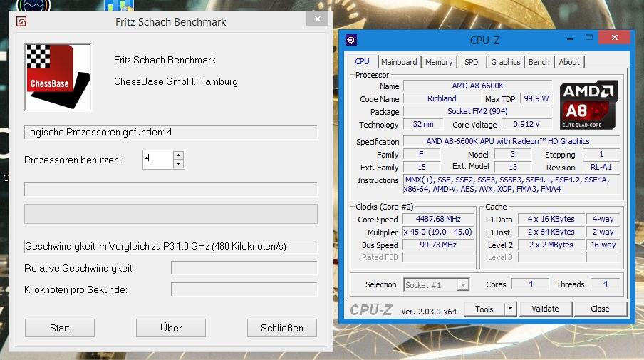
Task: Click the Geschwindigkeit im Vergleich zu P3 text
Action: (171, 247)
